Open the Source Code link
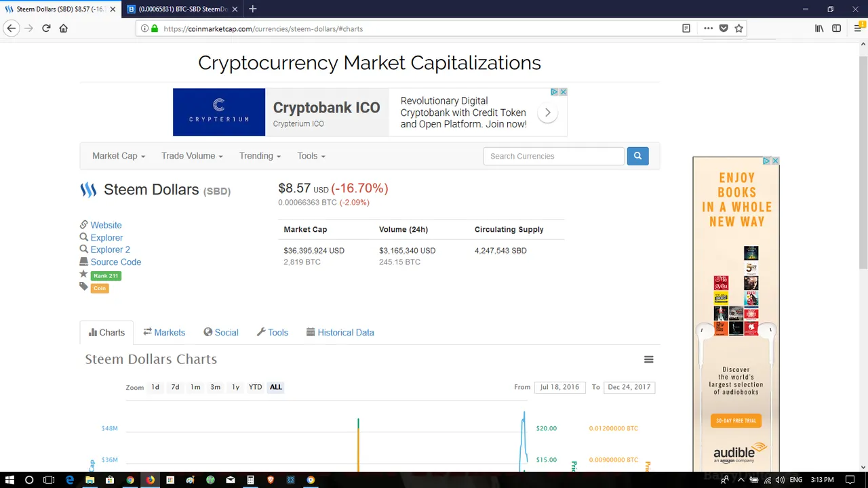 [116, 262]
